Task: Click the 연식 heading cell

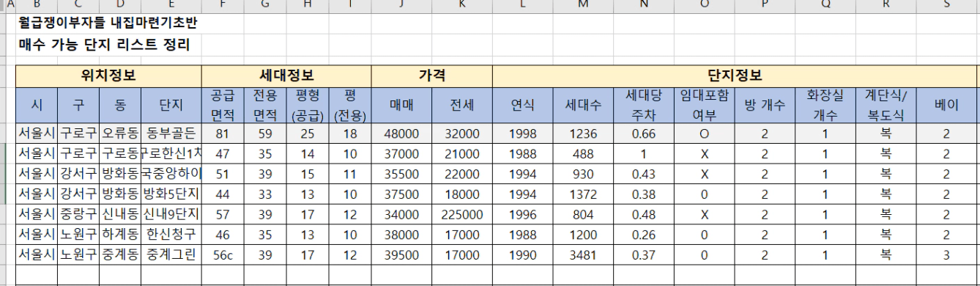Action: click(522, 105)
